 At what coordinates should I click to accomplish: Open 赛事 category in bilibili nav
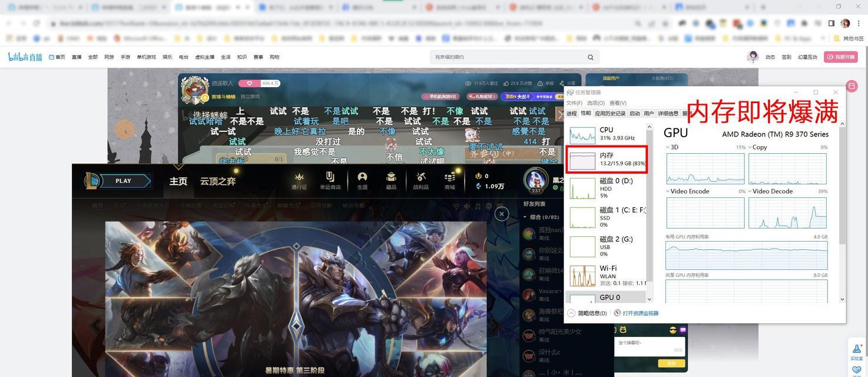pyautogui.click(x=258, y=57)
